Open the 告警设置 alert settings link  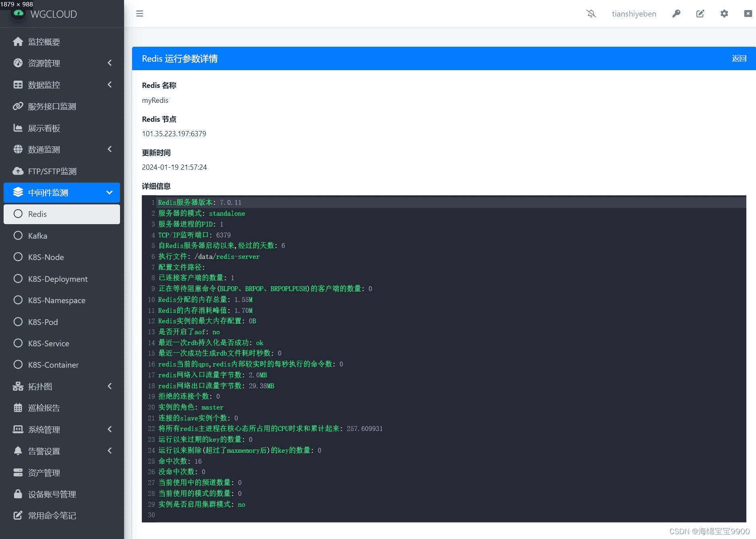click(44, 451)
